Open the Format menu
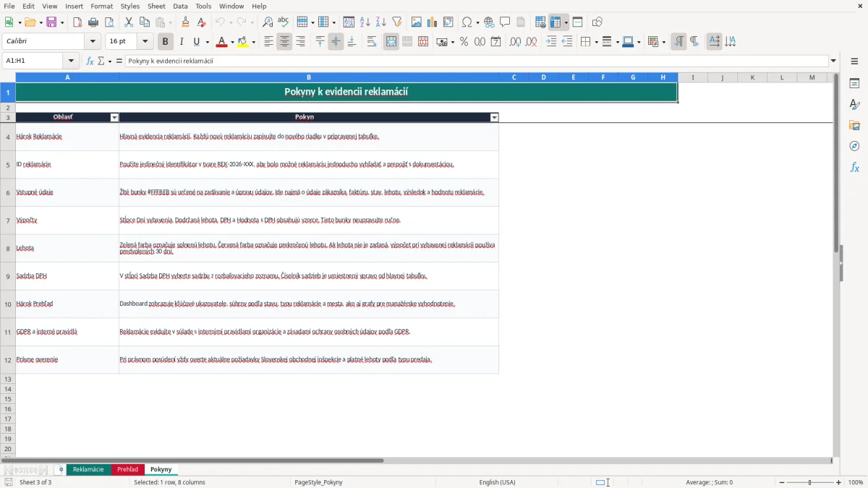 click(x=101, y=6)
